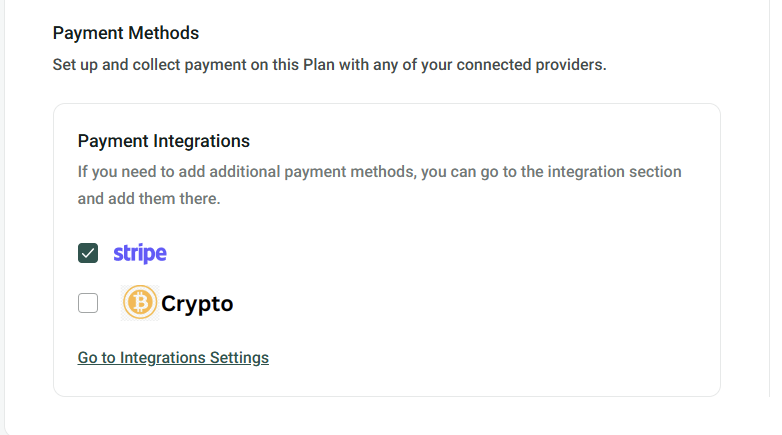Viewport: 782px width, 435px height.
Task: Click the orange Bitcoin coin icon
Action: point(140,303)
